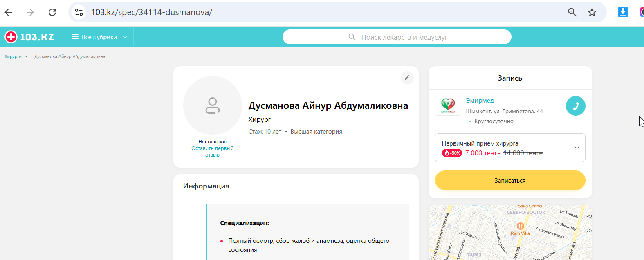The image size is (644, 260).
Task: Bookmark this page with the star icon
Action: [592, 12]
